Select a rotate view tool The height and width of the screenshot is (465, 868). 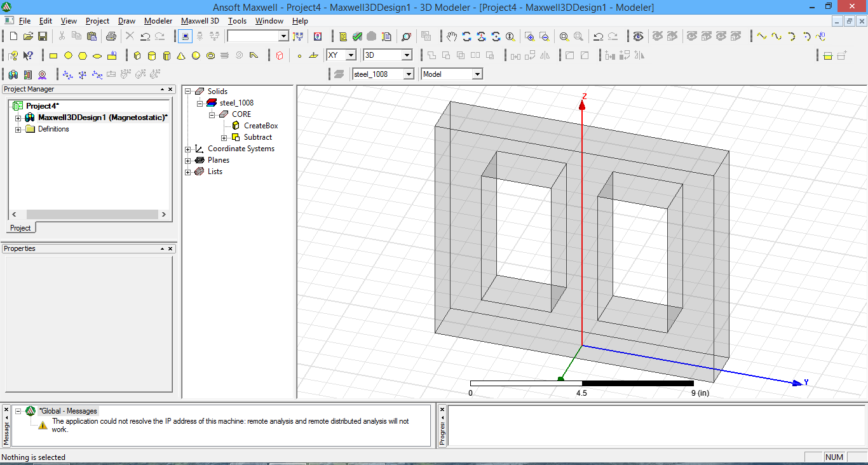point(467,36)
